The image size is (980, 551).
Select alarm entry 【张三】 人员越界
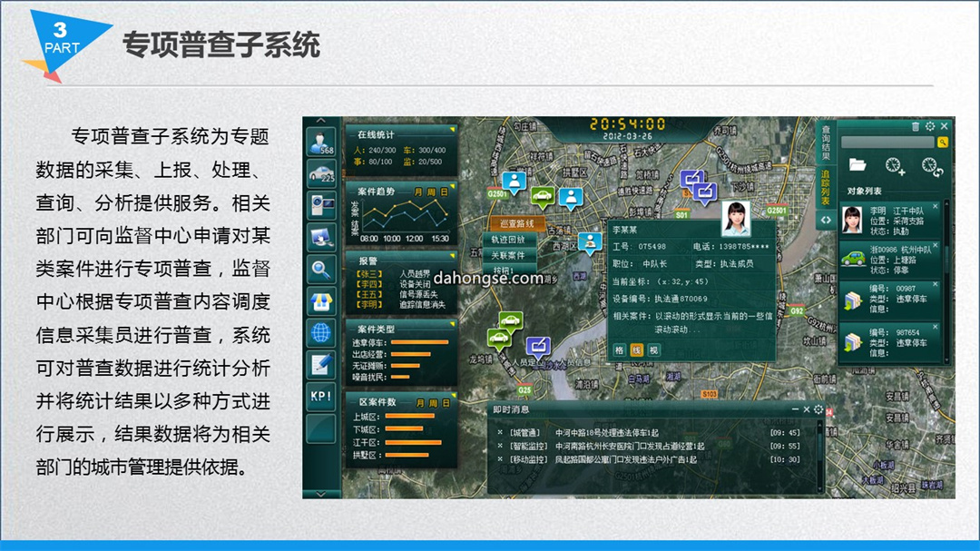(393, 274)
